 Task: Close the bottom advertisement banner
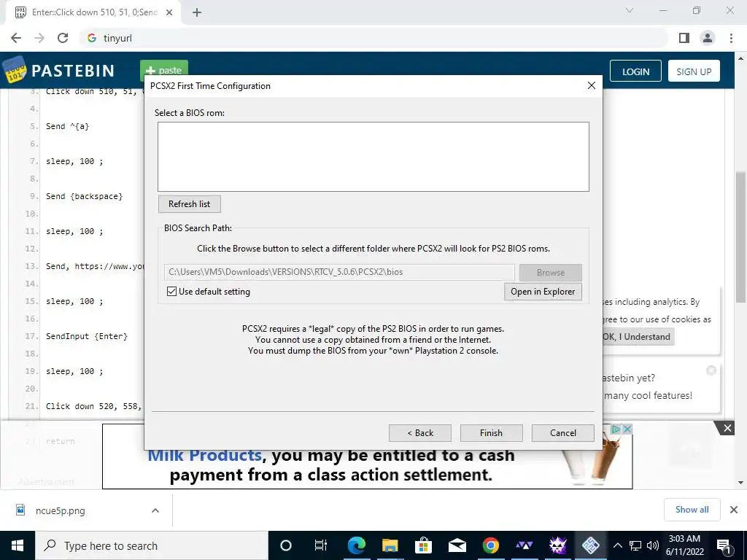pos(727,428)
